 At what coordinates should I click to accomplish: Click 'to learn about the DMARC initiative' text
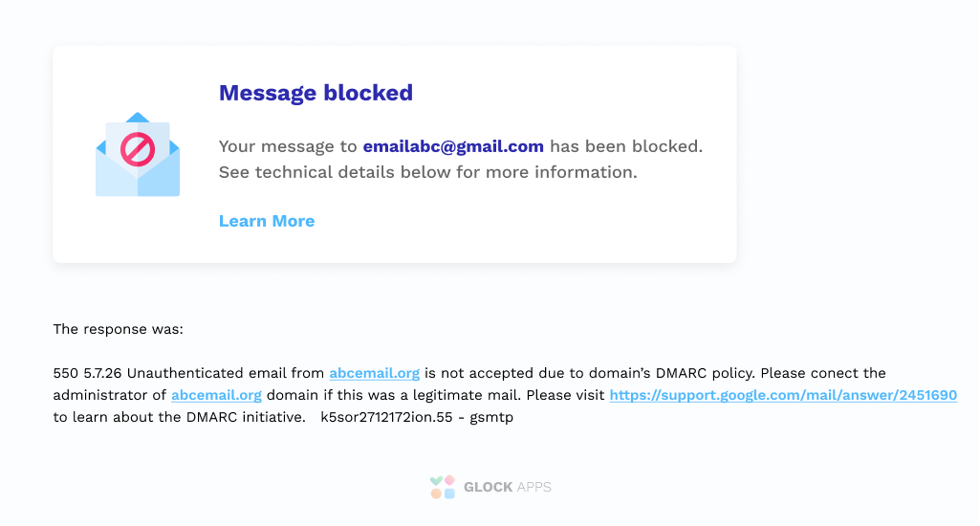(x=180, y=417)
